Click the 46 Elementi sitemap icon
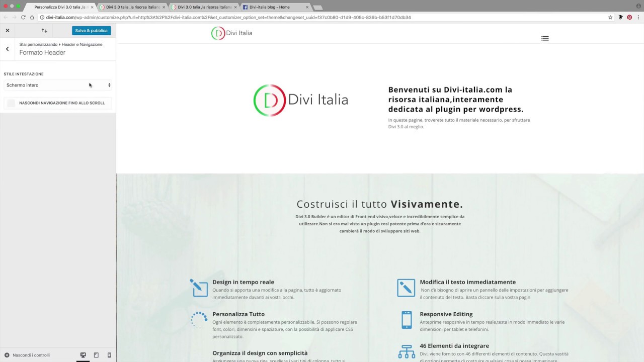Viewport: 644px width, 362px height. point(407,351)
